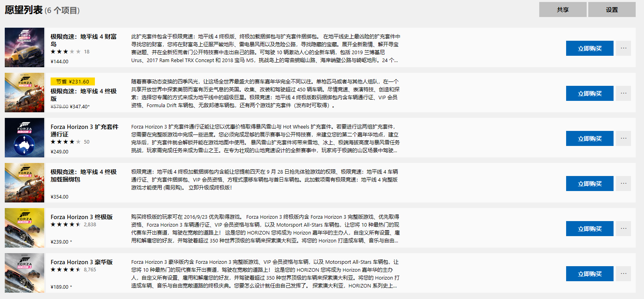
Task: Open wishlist 设置
Action: (612, 9)
